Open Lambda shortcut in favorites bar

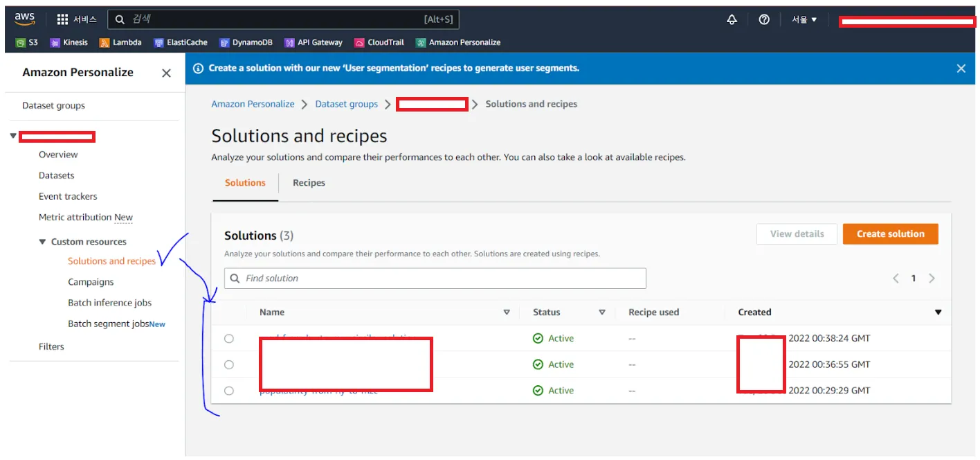[120, 42]
